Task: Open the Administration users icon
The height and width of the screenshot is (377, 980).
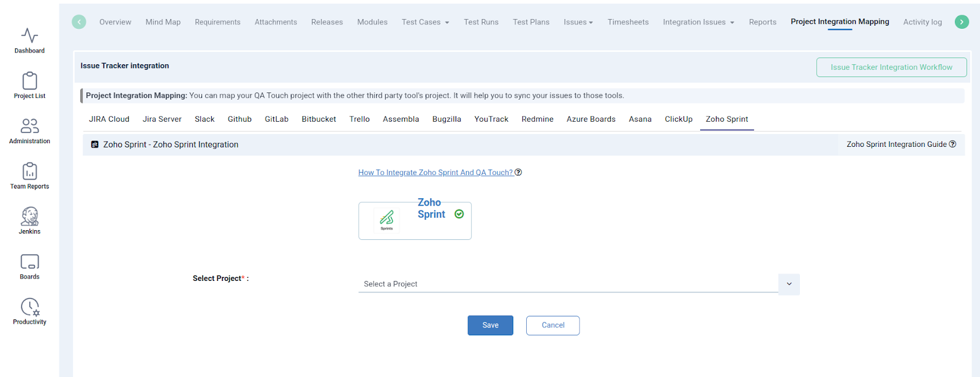Action: (29, 126)
